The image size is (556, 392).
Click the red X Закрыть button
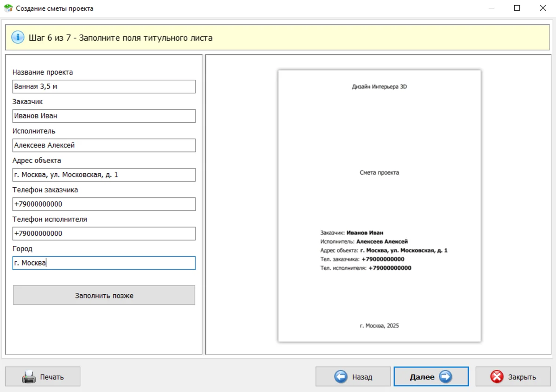[x=497, y=377]
